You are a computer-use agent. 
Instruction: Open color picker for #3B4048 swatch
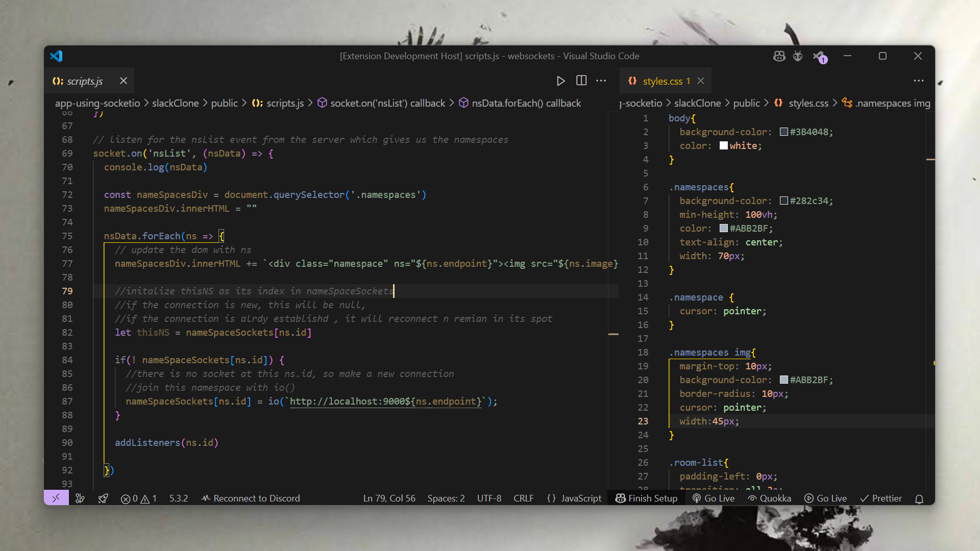coord(783,132)
